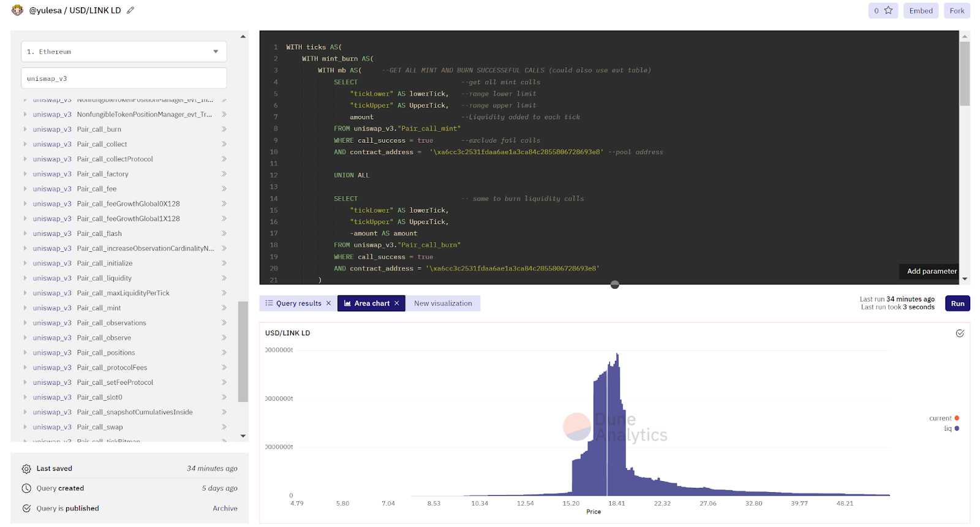
Task: Insert Pair_call_setFeeProtocol using its double-arrow icon
Action: tap(224, 382)
